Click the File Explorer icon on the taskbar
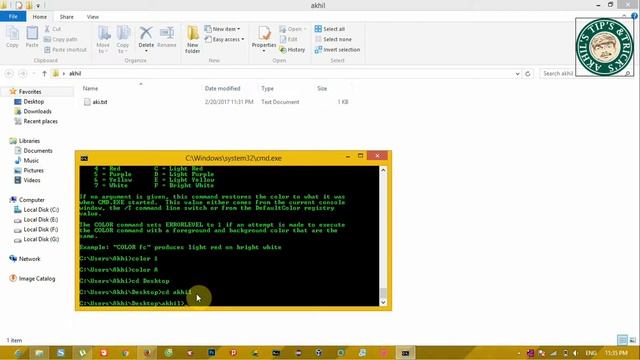640x360 pixels. 39,353
